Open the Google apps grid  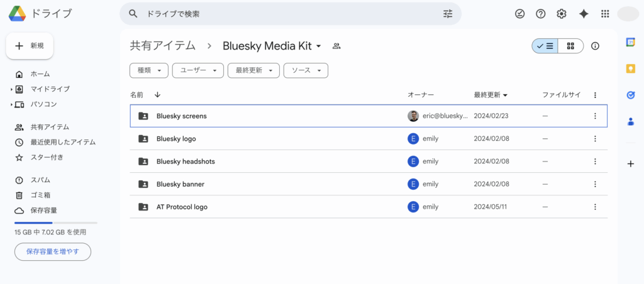[x=604, y=14]
